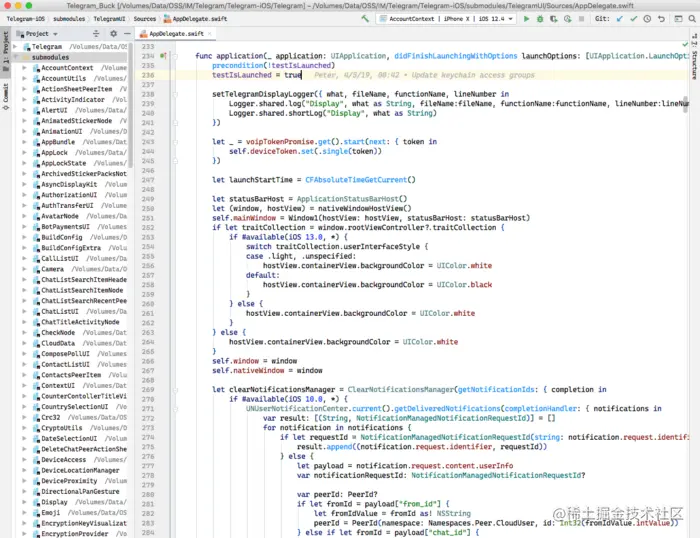Click TelegramUI in the breadcrumb bar
700x538 pixels.
(x=109, y=19)
